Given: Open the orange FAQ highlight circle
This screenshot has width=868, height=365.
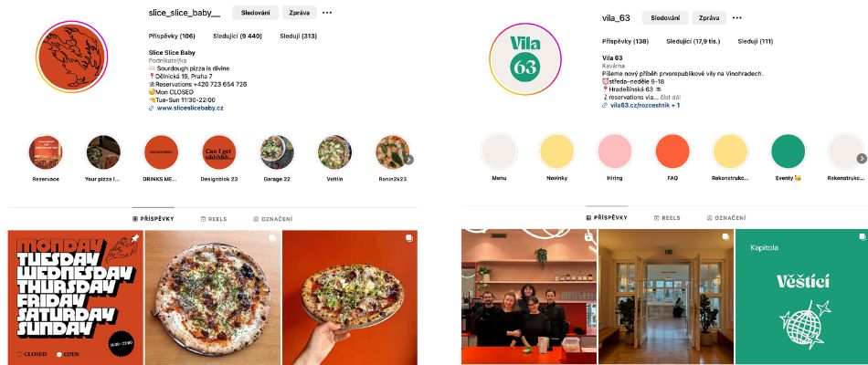Looking at the screenshot, I should click(672, 151).
